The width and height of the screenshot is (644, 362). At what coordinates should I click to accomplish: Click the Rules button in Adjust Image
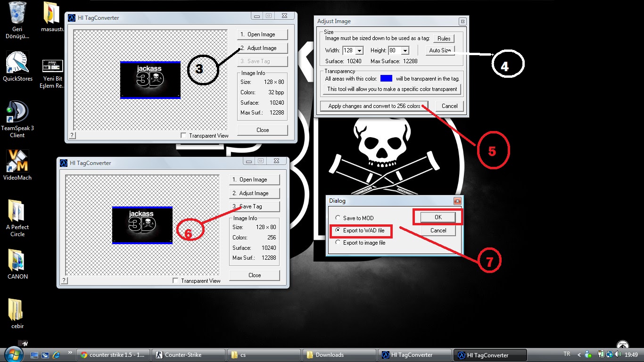tap(444, 39)
